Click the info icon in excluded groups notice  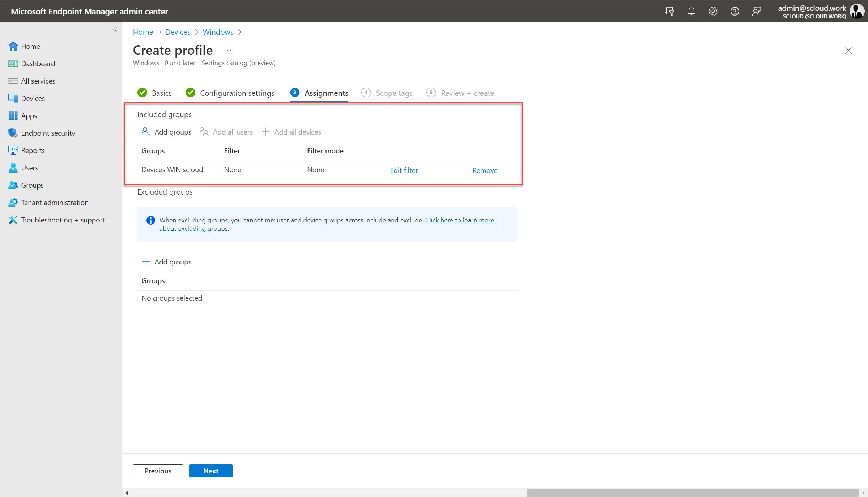click(x=150, y=220)
